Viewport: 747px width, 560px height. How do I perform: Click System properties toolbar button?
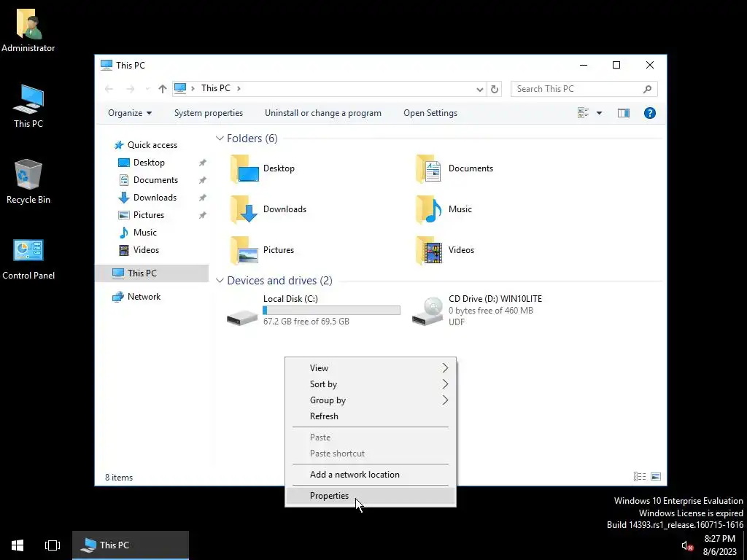coord(209,113)
